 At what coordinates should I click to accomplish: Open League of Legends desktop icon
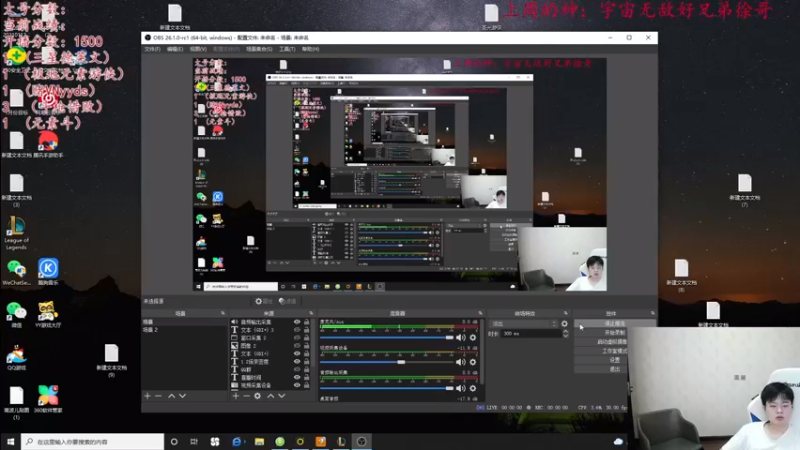tap(16, 233)
